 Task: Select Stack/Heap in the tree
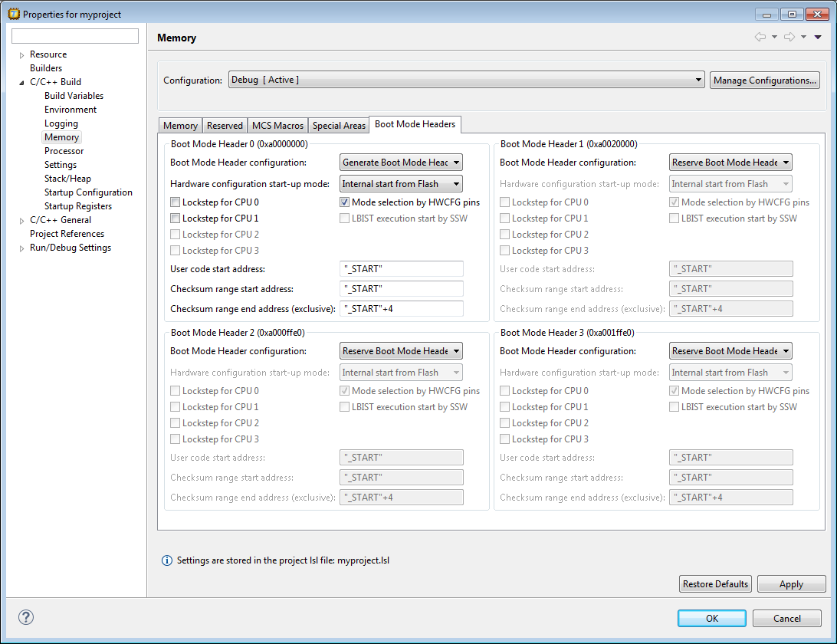67,179
